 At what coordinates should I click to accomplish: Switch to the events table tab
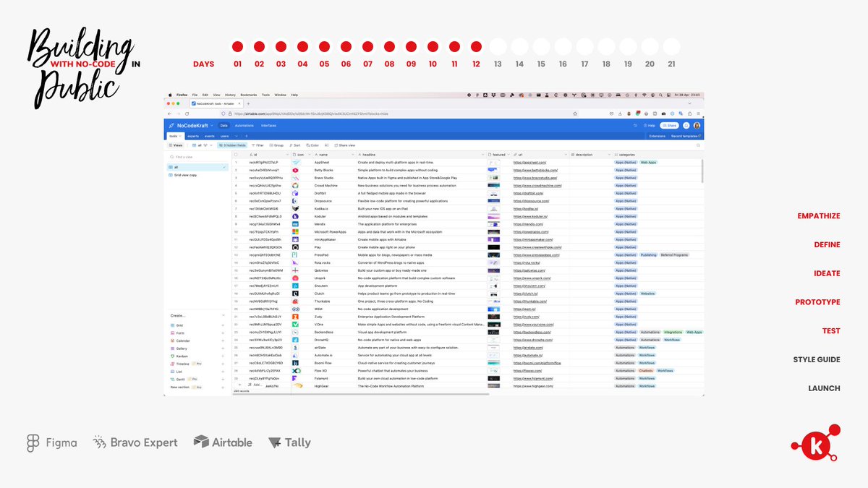[x=210, y=136]
